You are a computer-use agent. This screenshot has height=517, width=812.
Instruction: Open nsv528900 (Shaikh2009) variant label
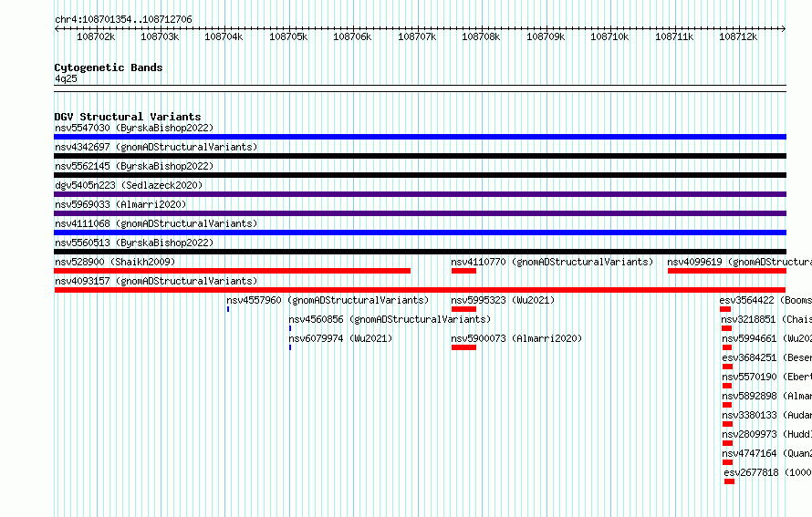point(115,262)
